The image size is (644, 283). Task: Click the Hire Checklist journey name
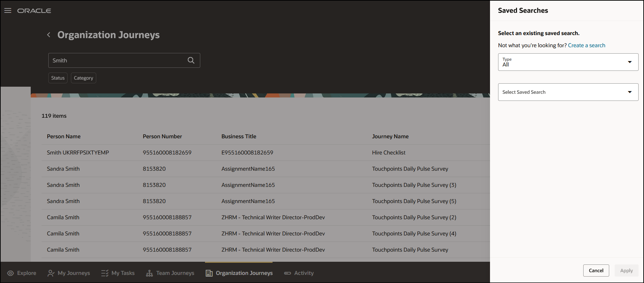coord(389,152)
